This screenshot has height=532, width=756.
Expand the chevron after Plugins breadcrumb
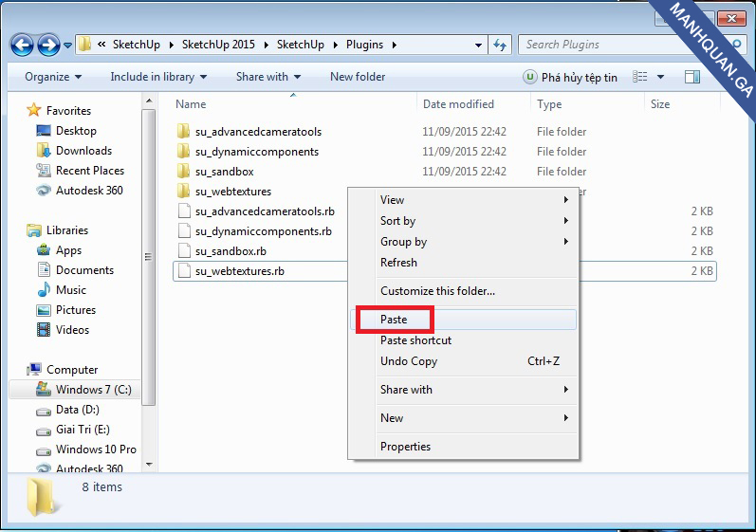click(395, 45)
